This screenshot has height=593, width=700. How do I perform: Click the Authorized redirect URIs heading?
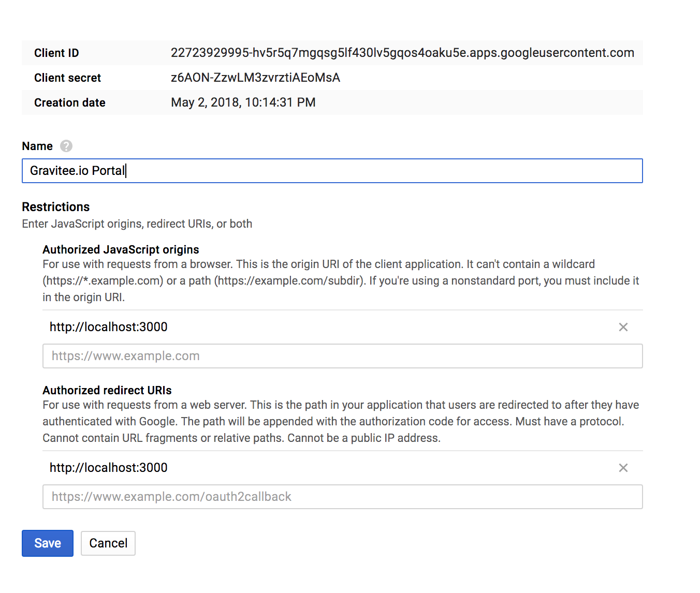point(107,390)
